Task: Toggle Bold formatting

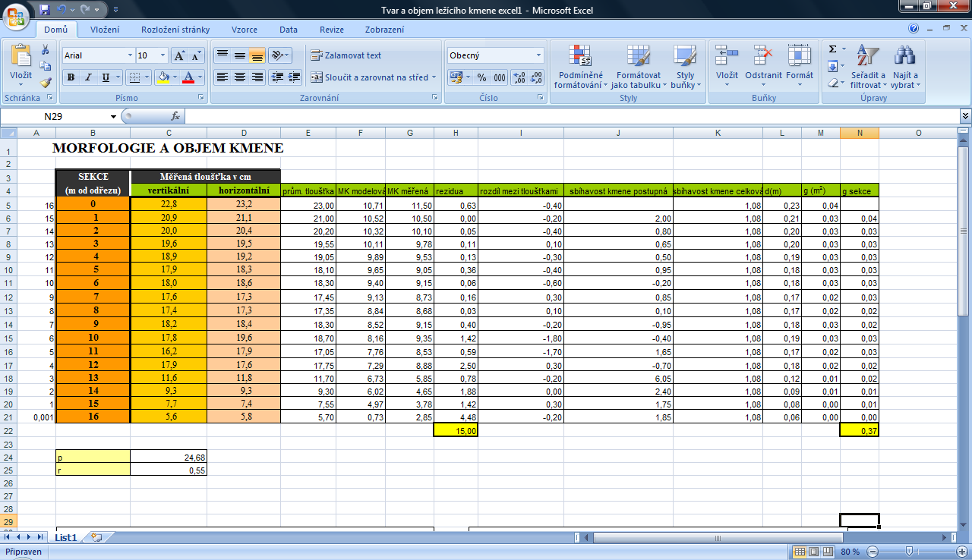Action: [x=71, y=77]
